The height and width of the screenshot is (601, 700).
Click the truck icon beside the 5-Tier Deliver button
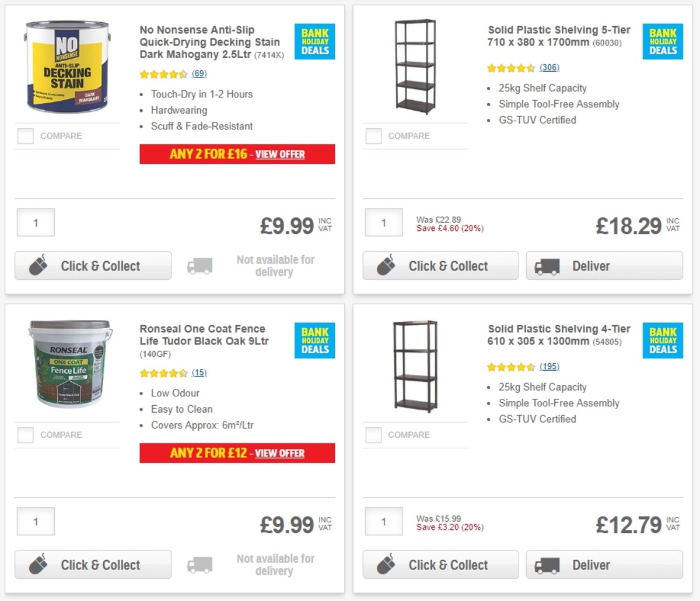pyautogui.click(x=547, y=266)
